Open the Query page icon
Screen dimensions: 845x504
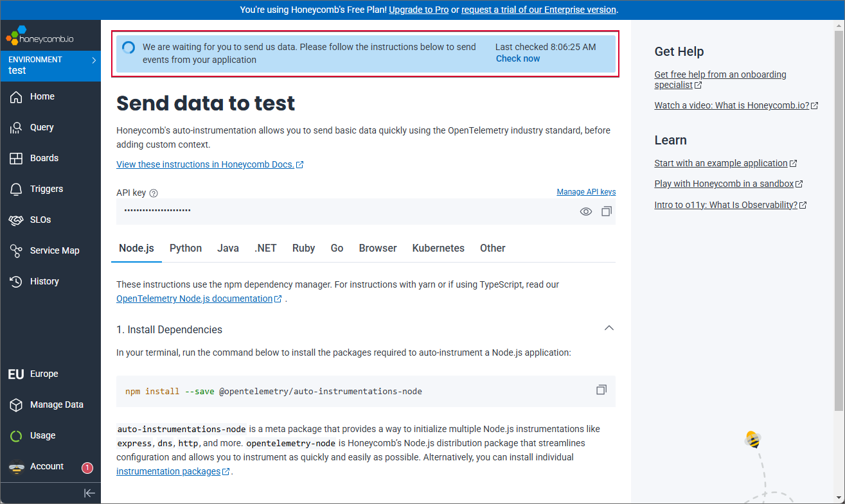tap(17, 128)
